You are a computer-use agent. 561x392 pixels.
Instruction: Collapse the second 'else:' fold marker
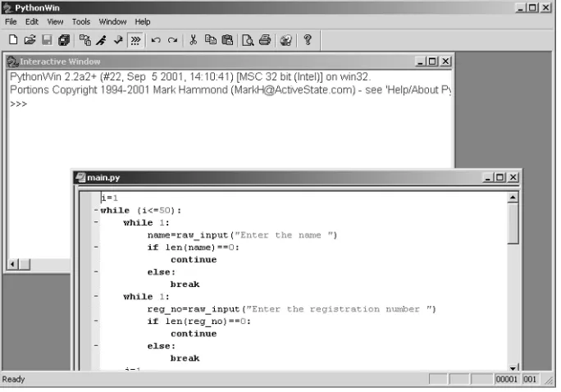click(96, 345)
